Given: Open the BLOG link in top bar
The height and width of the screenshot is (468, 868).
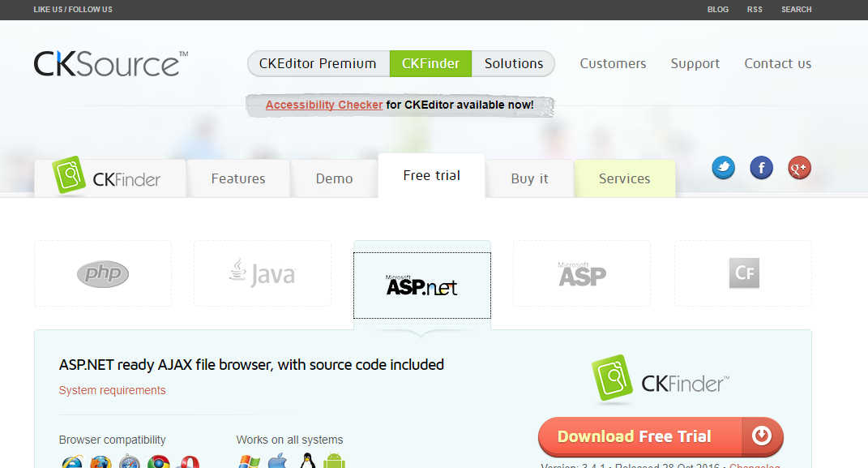Looking at the screenshot, I should coord(718,10).
